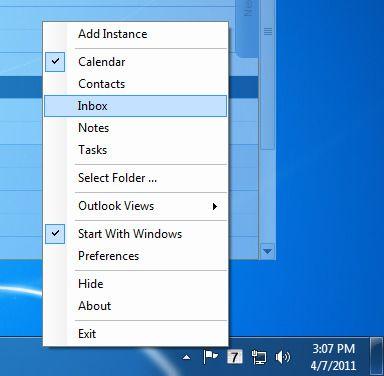Screen dimensions: 384x376
Task: Click Hide in the context menu
Action: (x=136, y=284)
